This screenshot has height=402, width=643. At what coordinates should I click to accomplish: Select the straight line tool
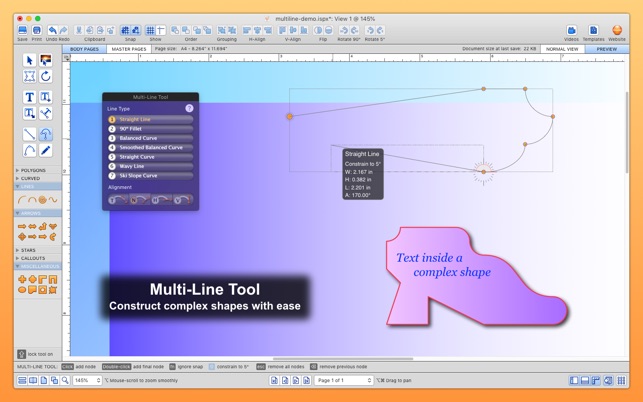click(x=29, y=134)
